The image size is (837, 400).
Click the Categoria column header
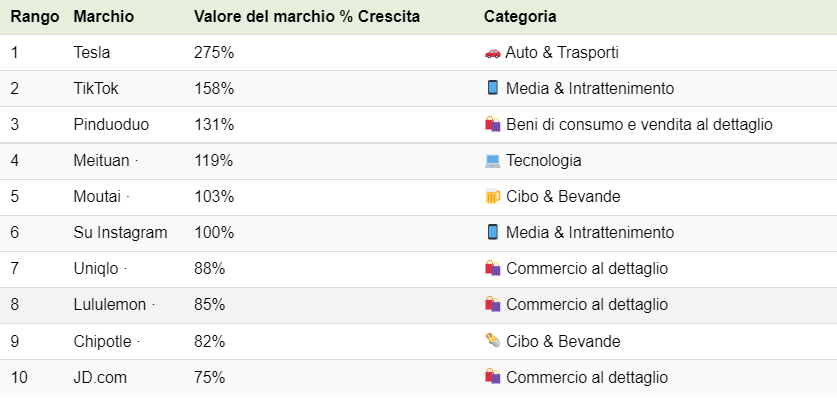[520, 17]
